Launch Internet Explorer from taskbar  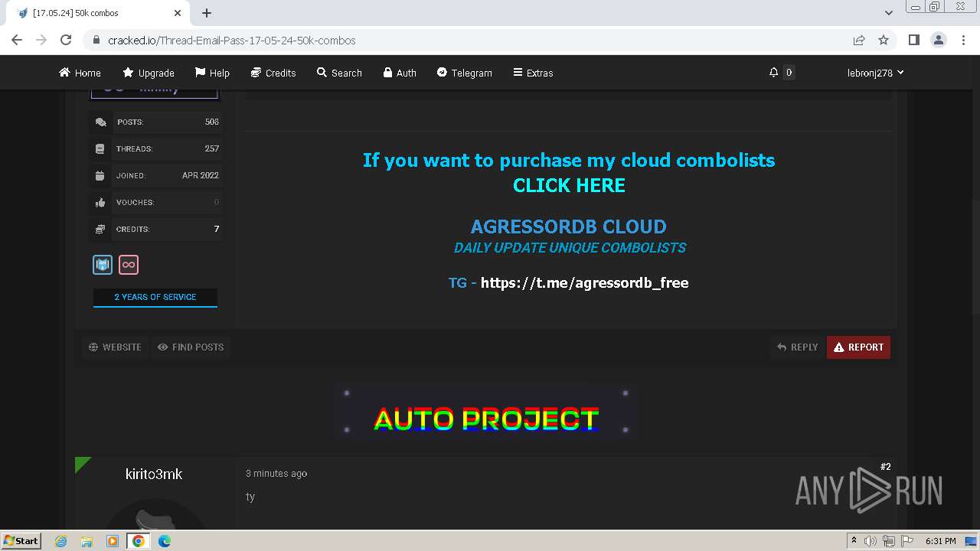(x=61, y=541)
